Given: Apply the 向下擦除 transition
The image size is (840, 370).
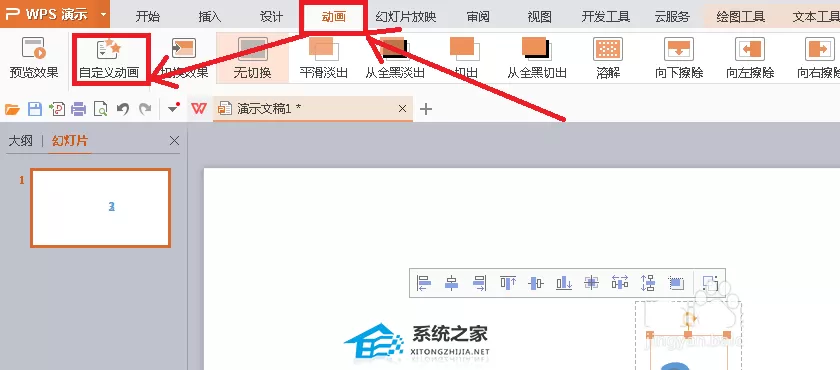Looking at the screenshot, I should click(679, 58).
